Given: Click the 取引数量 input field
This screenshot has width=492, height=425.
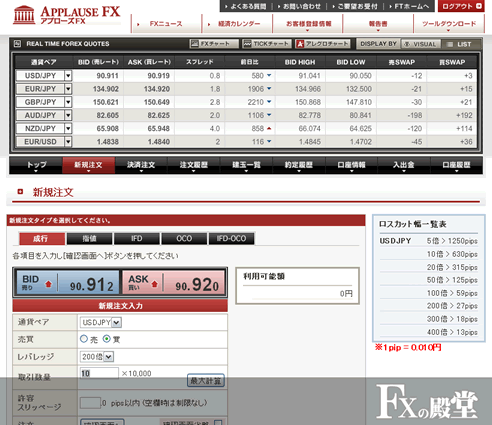Looking at the screenshot, I should click(x=99, y=373).
